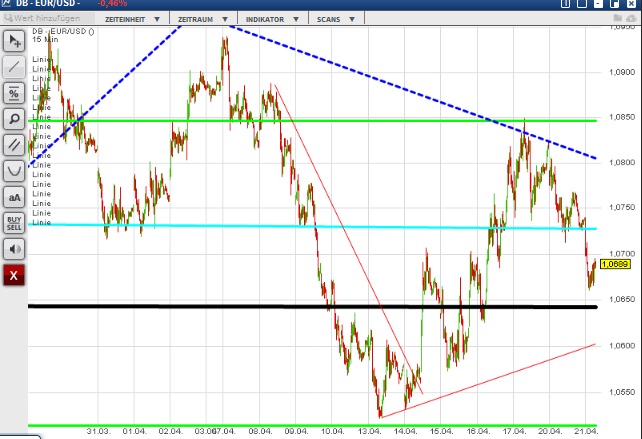Click the 02.04. date label
642x439 pixels.
point(170,431)
